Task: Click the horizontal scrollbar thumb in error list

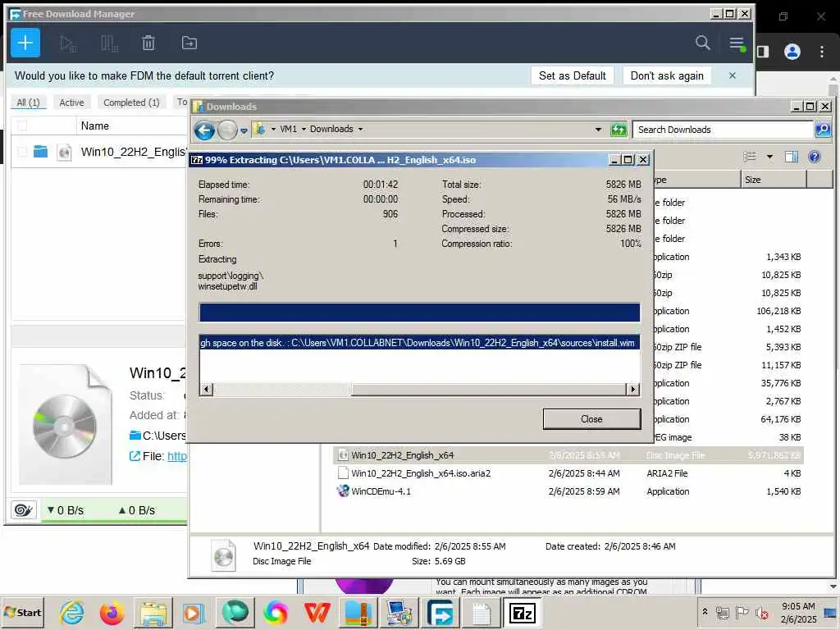Action: (489, 390)
